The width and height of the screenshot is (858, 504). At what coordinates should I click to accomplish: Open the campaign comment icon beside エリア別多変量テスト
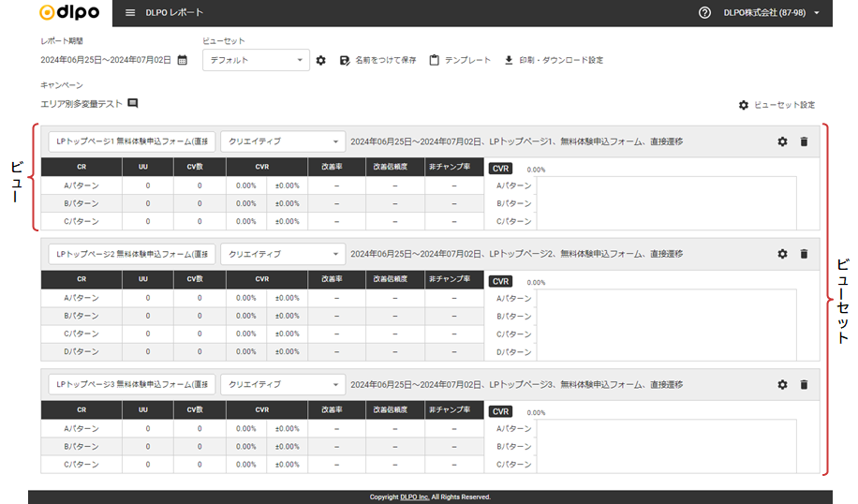[x=133, y=103]
